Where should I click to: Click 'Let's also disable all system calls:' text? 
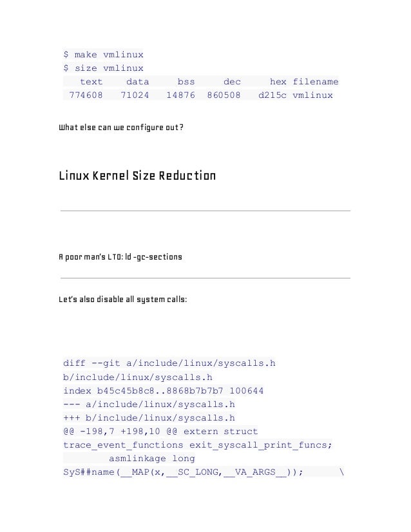pyautogui.click(x=123, y=299)
